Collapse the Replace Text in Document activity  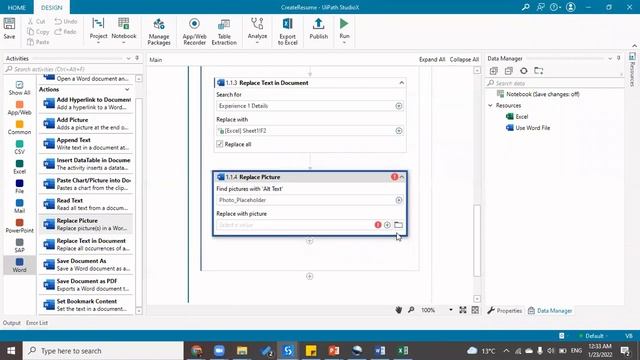click(402, 83)
